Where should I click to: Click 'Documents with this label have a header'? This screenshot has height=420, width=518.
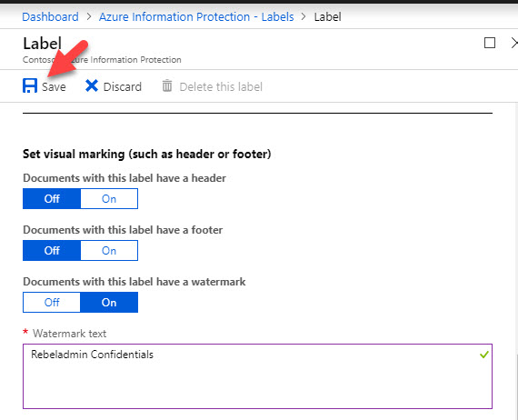tap(125, 178)
